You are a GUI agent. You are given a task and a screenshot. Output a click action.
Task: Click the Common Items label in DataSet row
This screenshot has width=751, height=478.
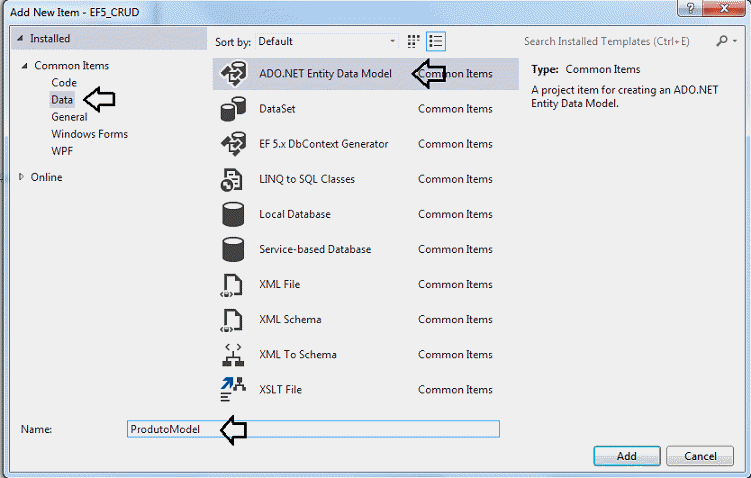(455, 109)
